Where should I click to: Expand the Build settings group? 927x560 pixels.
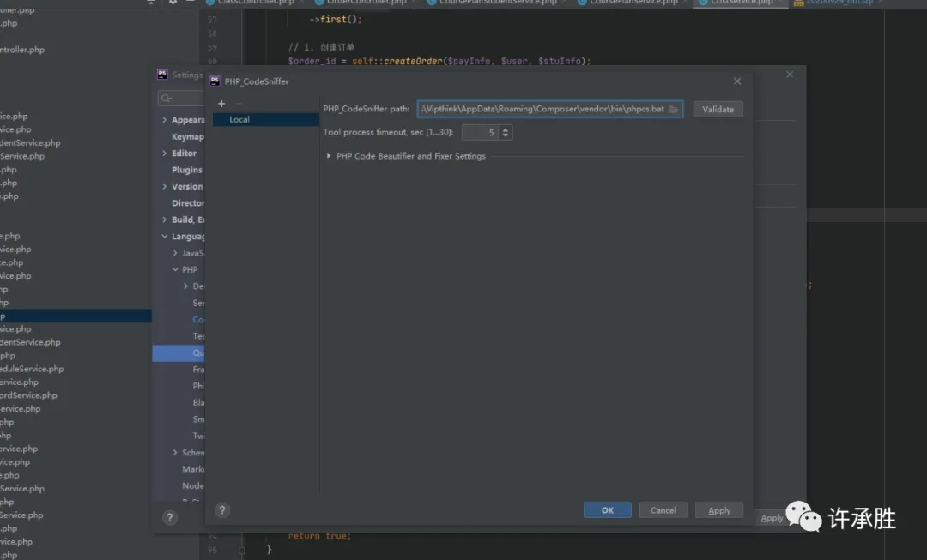pyautogui.click(x=164, y=220)
